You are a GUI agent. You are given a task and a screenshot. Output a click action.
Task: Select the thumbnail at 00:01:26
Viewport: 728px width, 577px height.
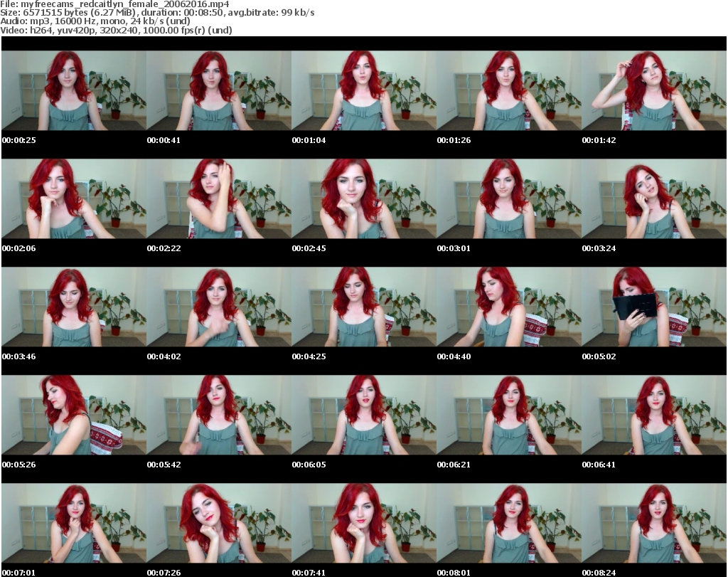(508, 90)
